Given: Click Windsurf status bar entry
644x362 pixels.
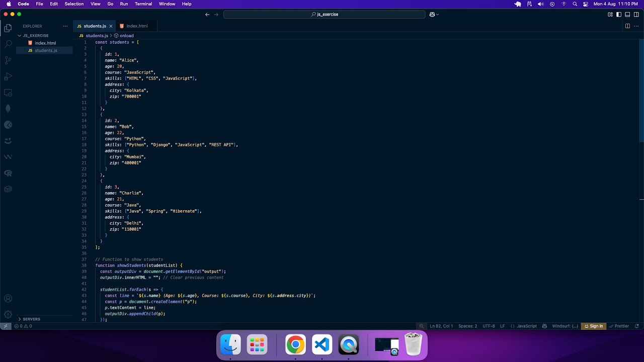Looking at the screenshot, I should (x=565, y=326).
